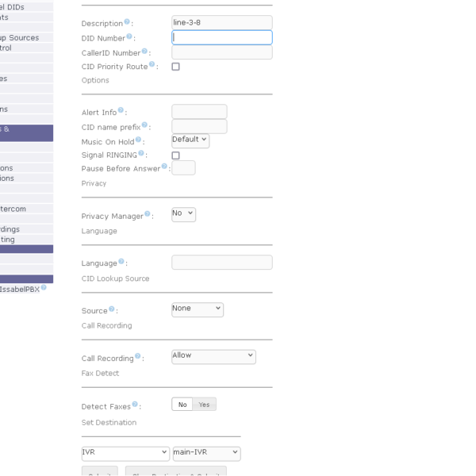This screenshot has width=476, height=476.
Task: Click the Language input field
Action: tap(221, 263)
